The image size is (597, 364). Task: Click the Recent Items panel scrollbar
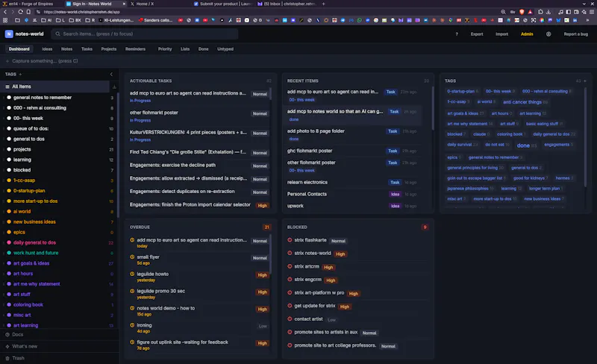[433, 108]
